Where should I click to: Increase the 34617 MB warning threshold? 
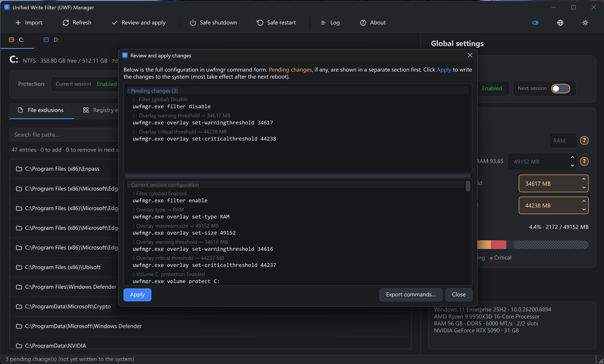pyautogui.click(x=584, y=179)
